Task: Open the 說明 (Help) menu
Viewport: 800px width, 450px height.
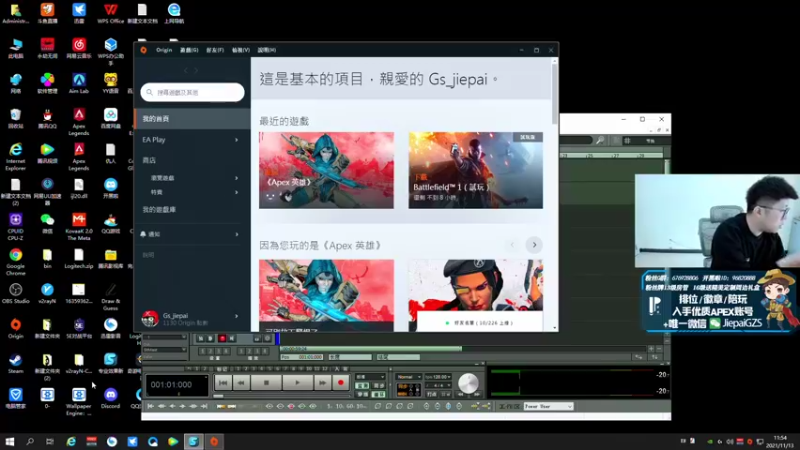Action: click(267, 50)
